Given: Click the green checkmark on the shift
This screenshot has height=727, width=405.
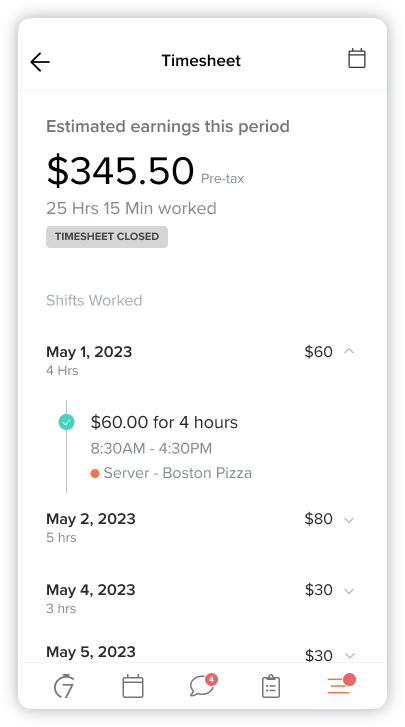Looking at the screenshot, I should point(66,422).
